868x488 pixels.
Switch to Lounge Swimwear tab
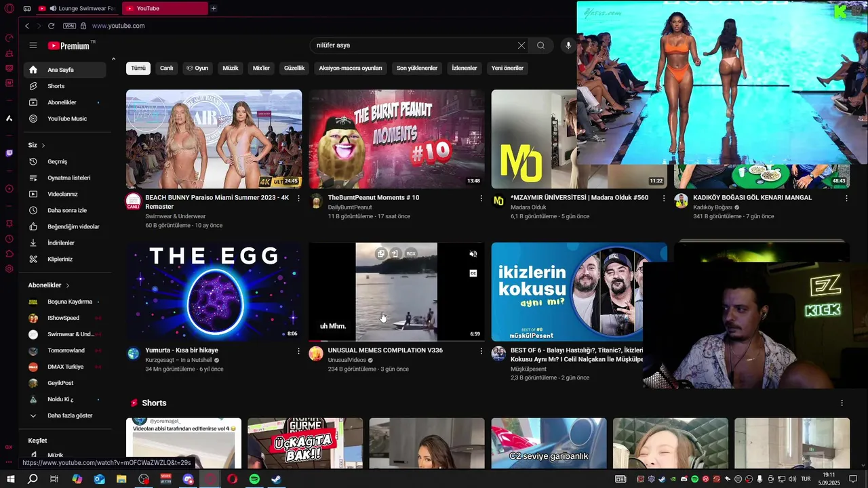click(77, 8)
